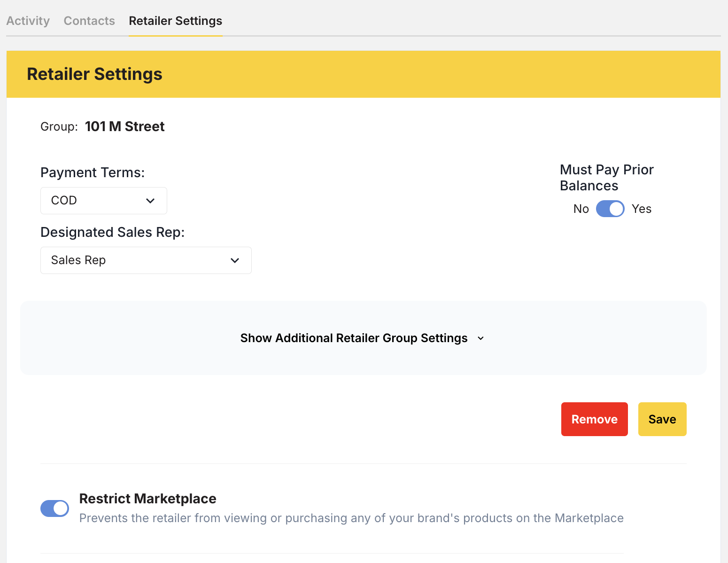Switch to the Activity tab

[x=28, y=21]
